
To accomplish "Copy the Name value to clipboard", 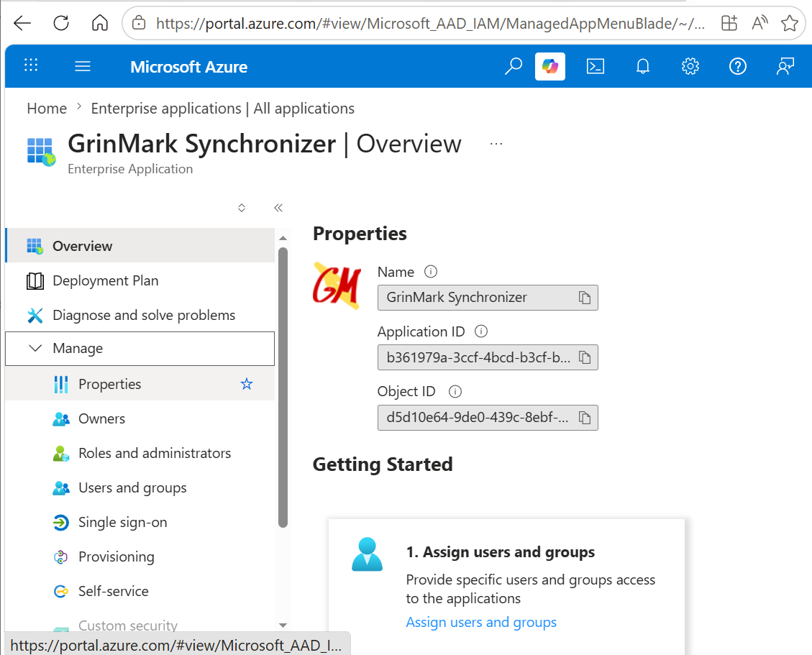I will pyautogui.click(x=585, y=298).
